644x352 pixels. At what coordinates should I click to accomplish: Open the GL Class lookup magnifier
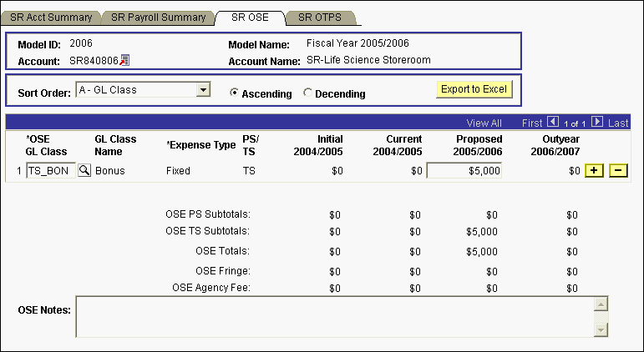coord(84,170)
